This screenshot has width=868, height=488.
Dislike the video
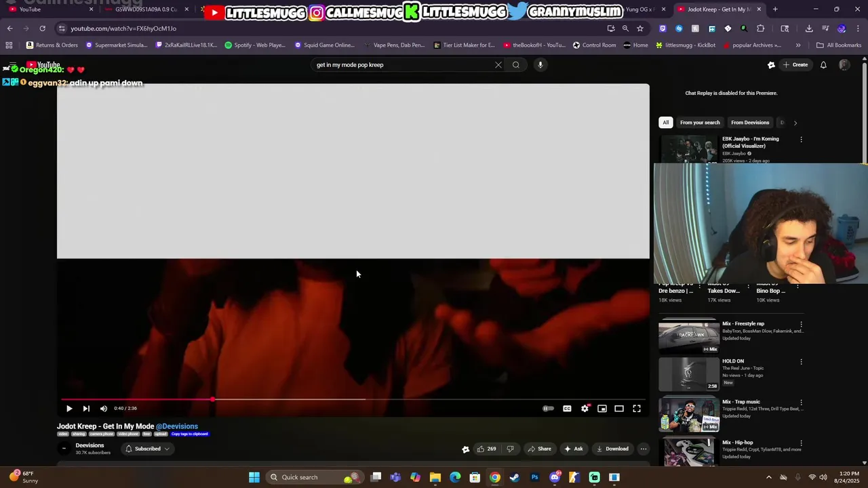point(511,449)
